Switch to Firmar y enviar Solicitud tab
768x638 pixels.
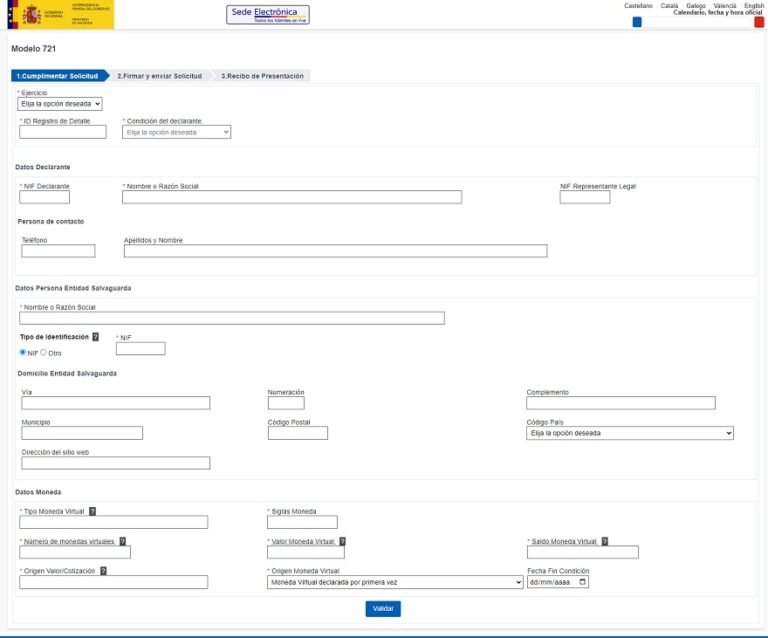point(159,76)
